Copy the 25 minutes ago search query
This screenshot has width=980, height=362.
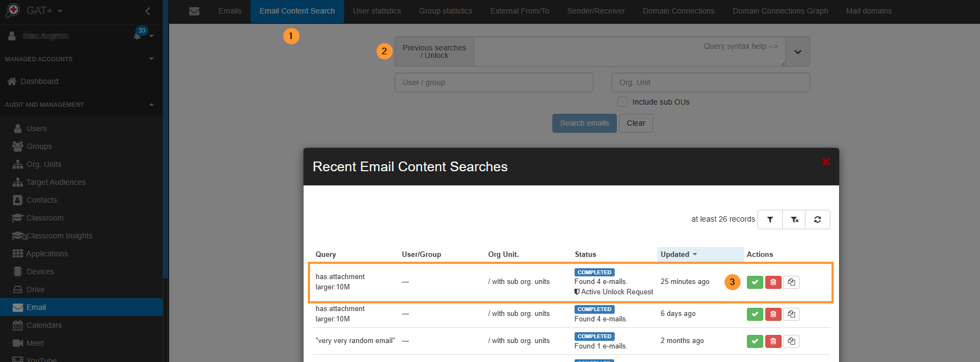791,282
